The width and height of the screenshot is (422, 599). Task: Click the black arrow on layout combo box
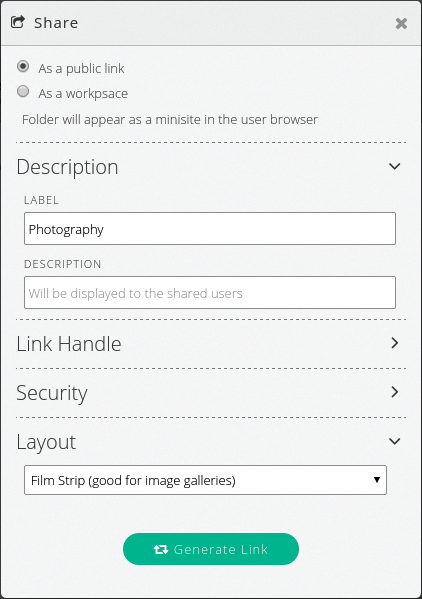[x=377, y=480]
